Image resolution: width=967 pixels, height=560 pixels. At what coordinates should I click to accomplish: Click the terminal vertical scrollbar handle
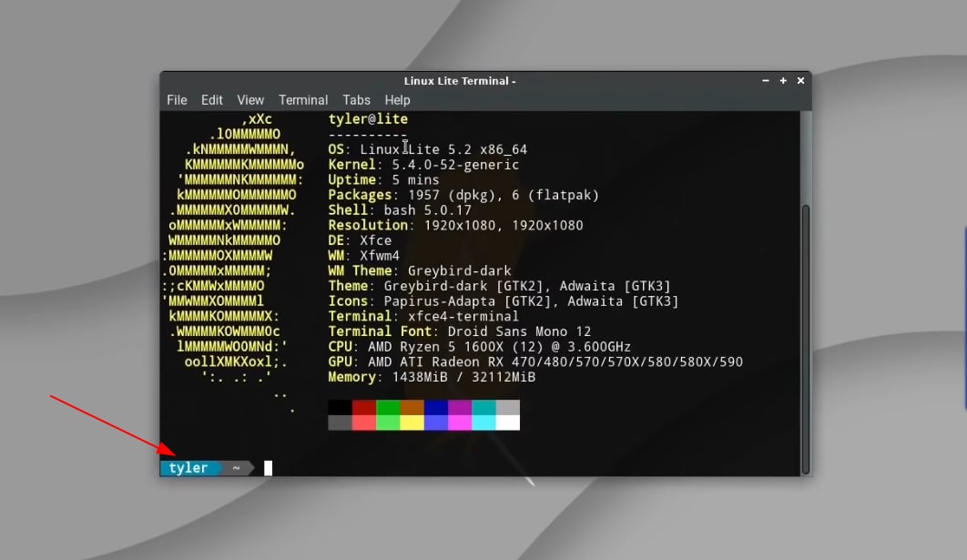pos(806,340)
